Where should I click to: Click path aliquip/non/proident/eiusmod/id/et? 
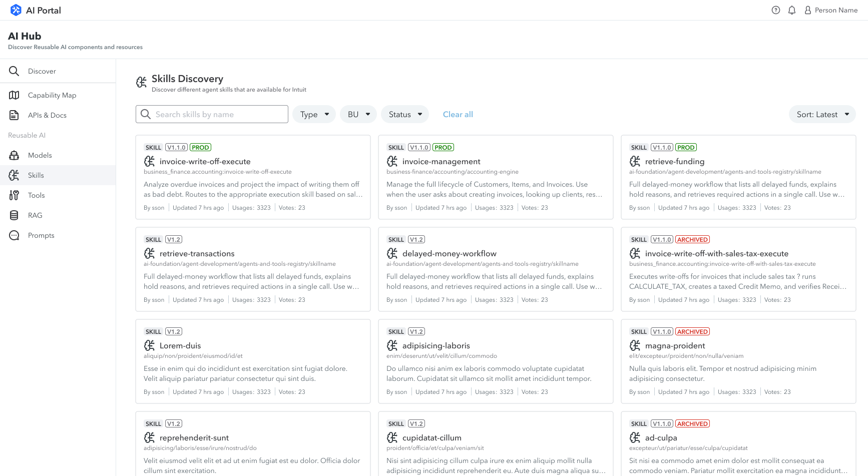point(193,356)
